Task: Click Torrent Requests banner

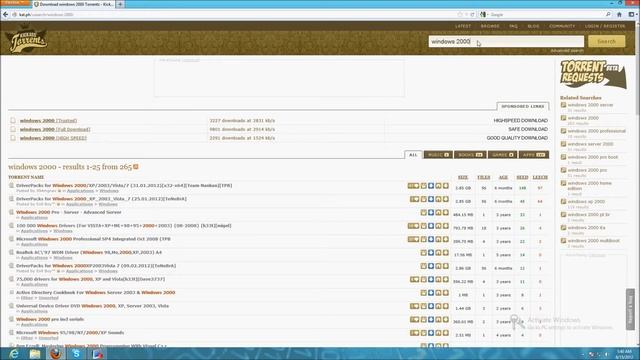Action: 593,74
